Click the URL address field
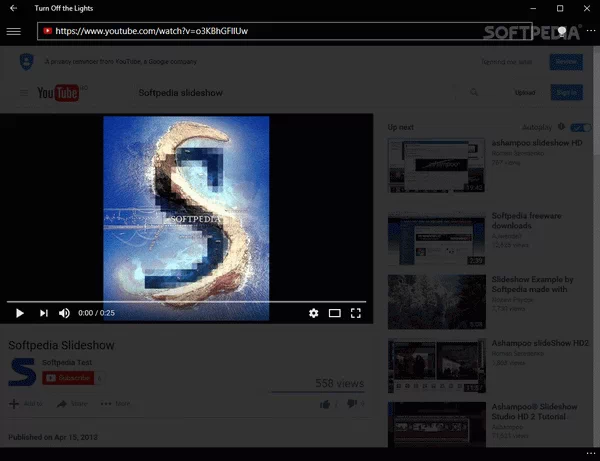Viewport: 600px width, 461px height. 300,31
